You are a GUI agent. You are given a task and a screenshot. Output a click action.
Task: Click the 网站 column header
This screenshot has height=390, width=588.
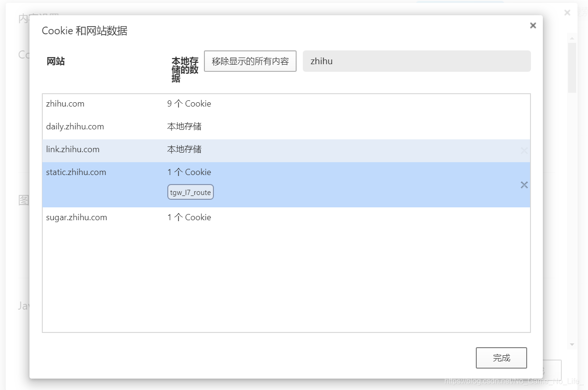pyautogui.click(x=56, y=61)
